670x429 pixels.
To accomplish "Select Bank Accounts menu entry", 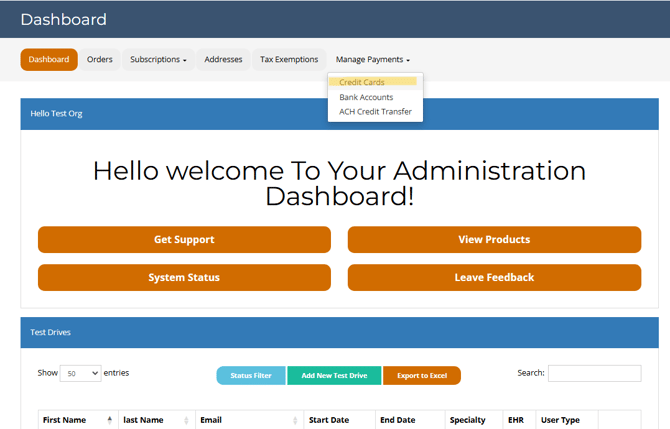I will pyautogui.click(x=366, y=97).
